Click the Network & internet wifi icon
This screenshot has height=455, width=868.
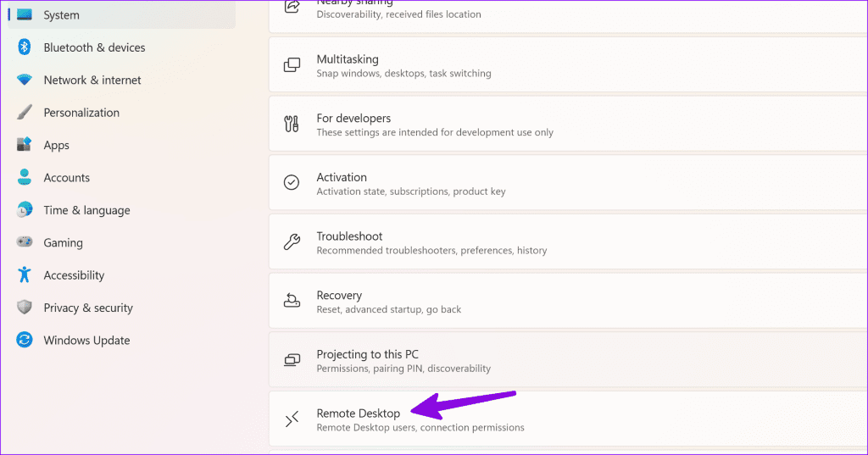pos(25,80)
